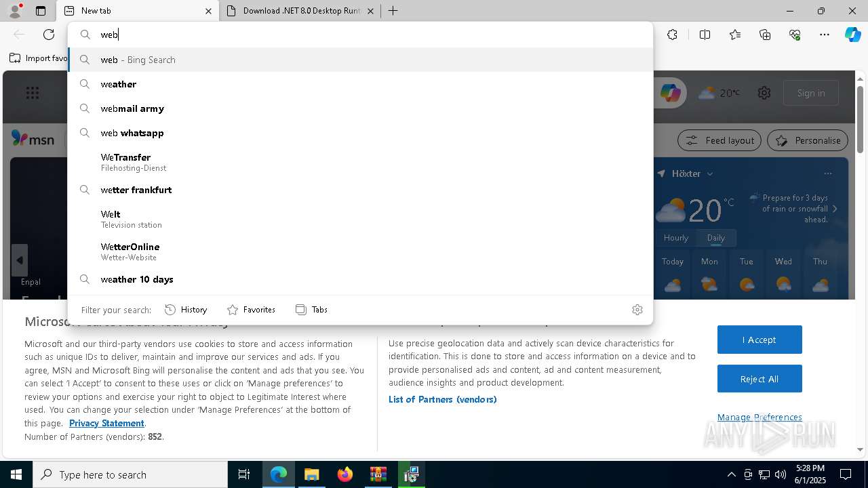The width and height of the screenshot is (868, 488).
Task: Click the Personalise button
Action: (808, 140)
